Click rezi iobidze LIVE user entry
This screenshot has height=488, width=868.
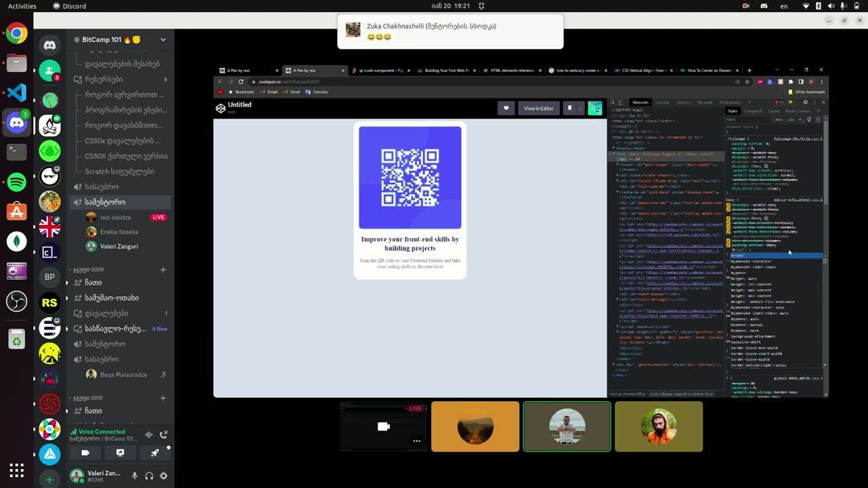click(127, 218)
